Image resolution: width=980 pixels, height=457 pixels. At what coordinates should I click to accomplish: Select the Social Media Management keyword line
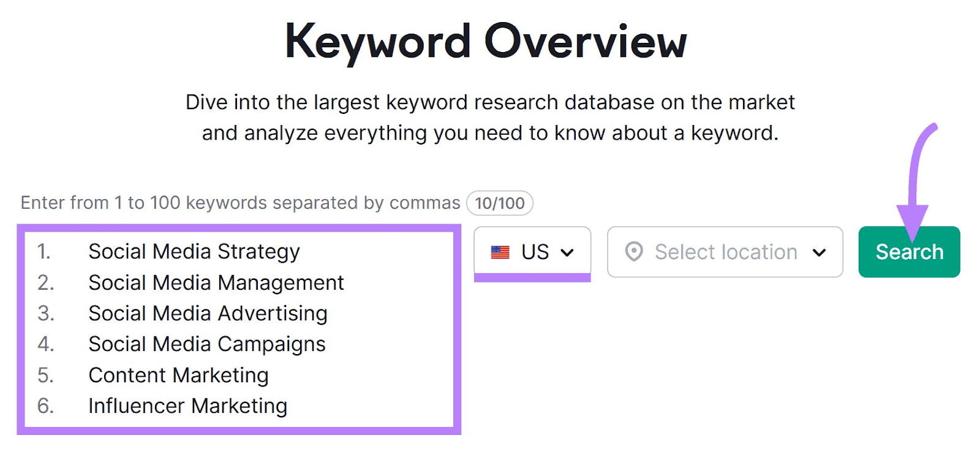(x=216, y=282)
